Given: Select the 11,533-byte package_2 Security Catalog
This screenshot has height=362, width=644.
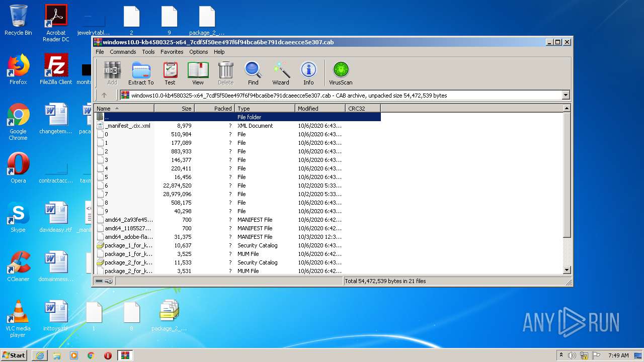Looking at the screenshot, I should point(237,262).
